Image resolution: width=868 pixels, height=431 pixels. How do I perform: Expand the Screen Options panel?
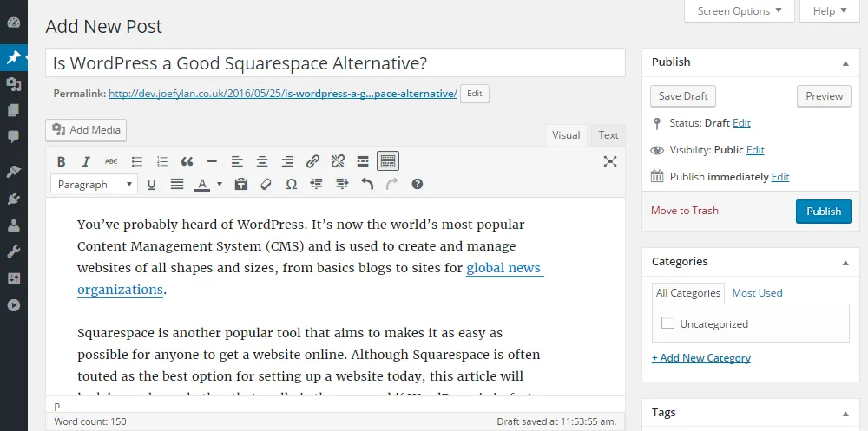pos(740,11)
